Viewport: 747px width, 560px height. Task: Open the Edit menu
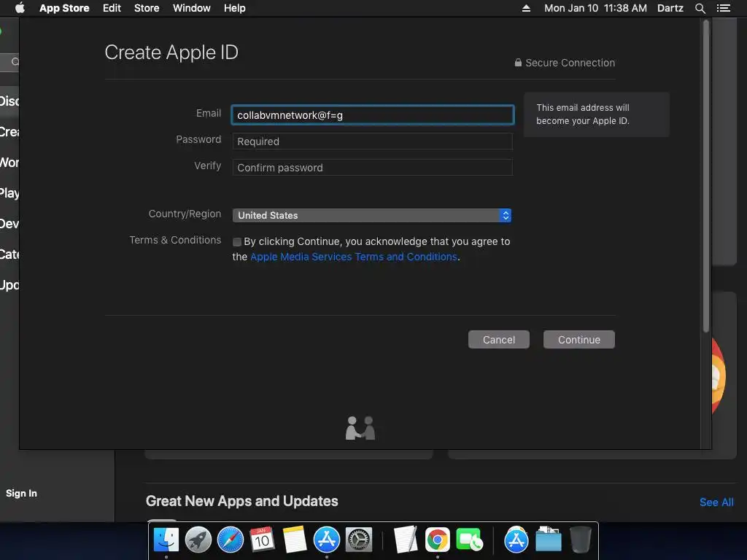(x=112, y=8)
